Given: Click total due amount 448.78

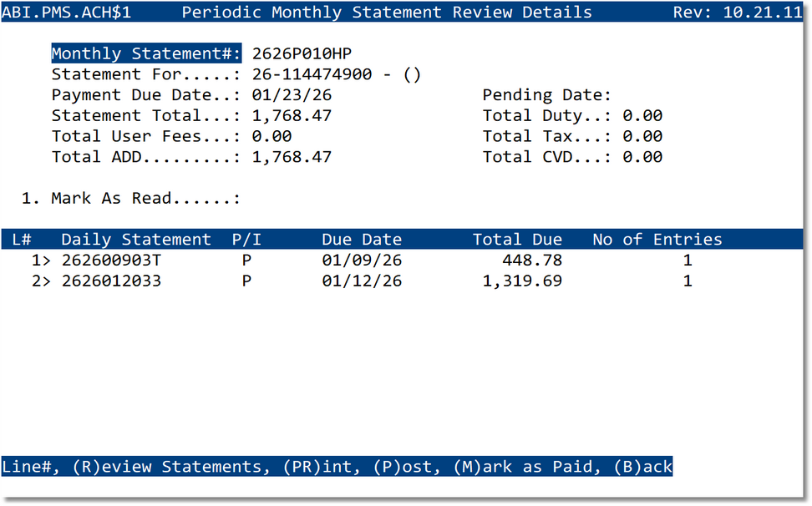Looking at the screenshot, I should click(x=532, y=261).
